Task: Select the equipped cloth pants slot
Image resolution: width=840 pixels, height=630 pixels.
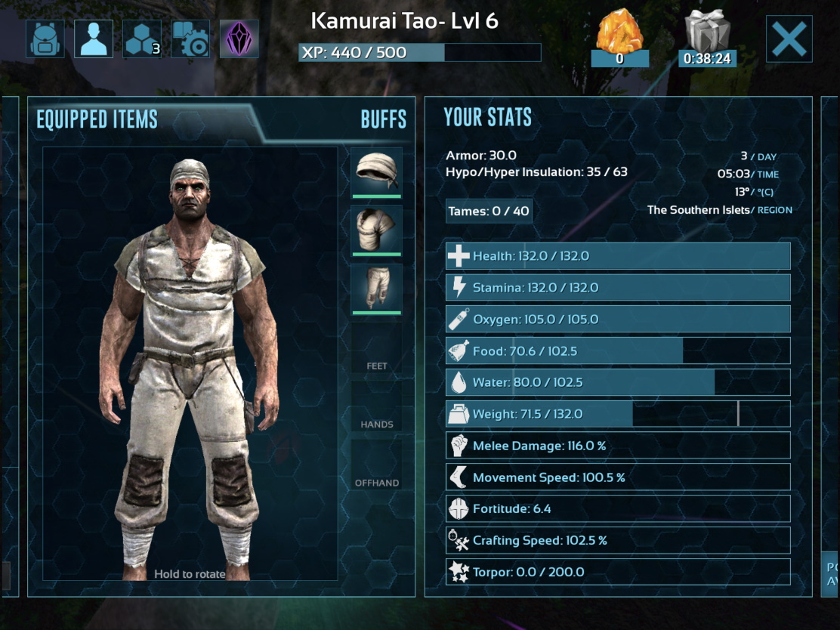Action: click(x=377, y=289)
